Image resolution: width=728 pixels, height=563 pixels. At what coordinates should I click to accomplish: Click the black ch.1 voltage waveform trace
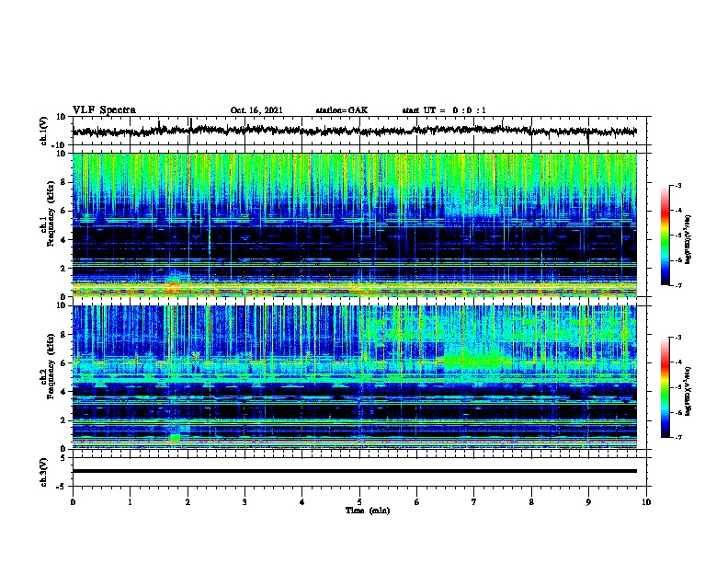(354, 131)
